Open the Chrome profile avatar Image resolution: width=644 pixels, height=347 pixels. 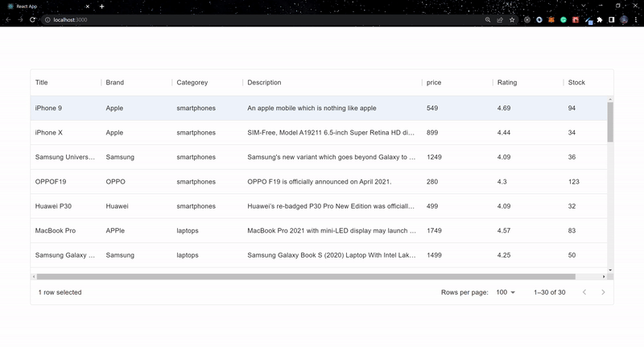coord(624,19)
